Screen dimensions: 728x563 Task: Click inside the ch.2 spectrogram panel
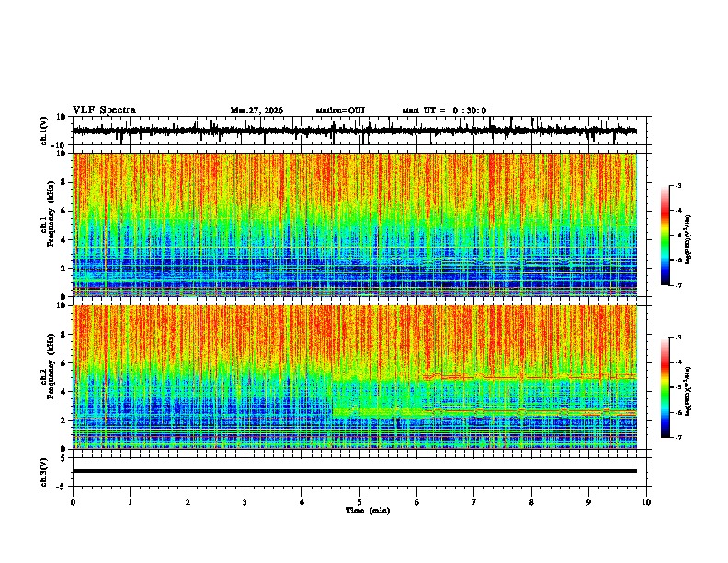tap(354, 377)
